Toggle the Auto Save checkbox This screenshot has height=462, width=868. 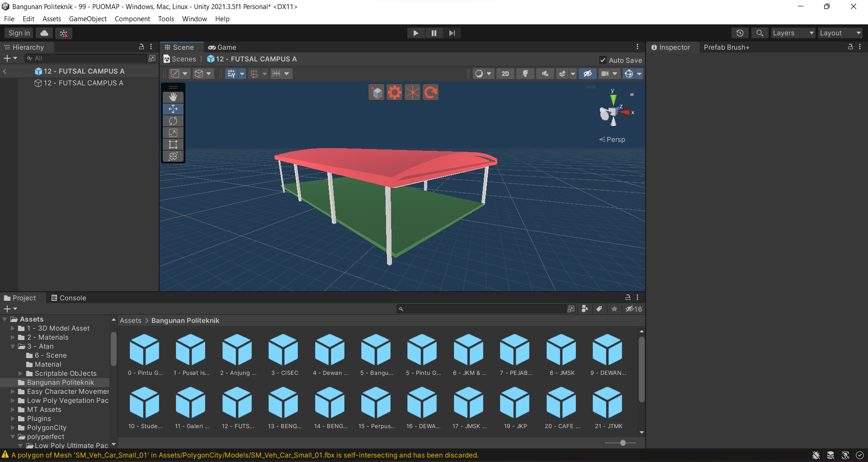tap(603, 60)
